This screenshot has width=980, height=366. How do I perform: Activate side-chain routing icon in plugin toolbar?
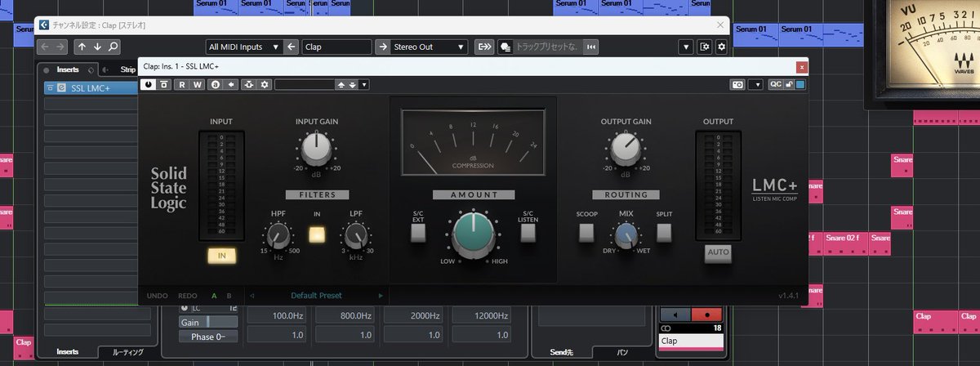pos(249,84)
